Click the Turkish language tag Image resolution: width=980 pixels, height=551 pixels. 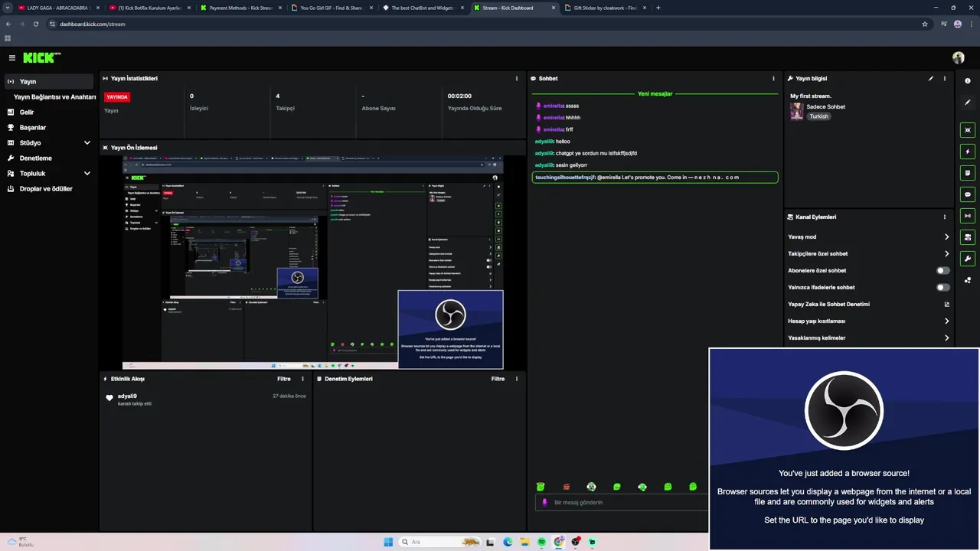tap(819, 116)
